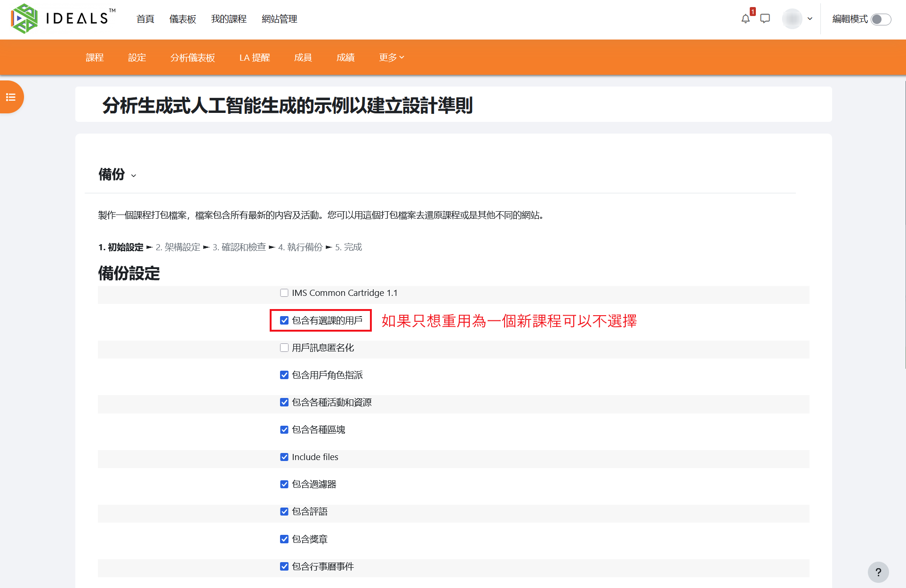Click the IDEALS logo icon
The image size is (906, 588).
tap(24, 19)
